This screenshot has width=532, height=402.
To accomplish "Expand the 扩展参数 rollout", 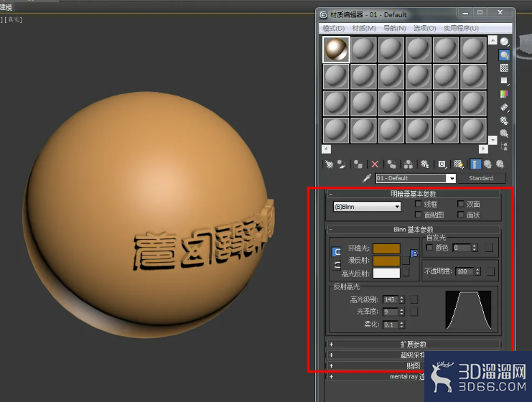I will tap(413, 345).
